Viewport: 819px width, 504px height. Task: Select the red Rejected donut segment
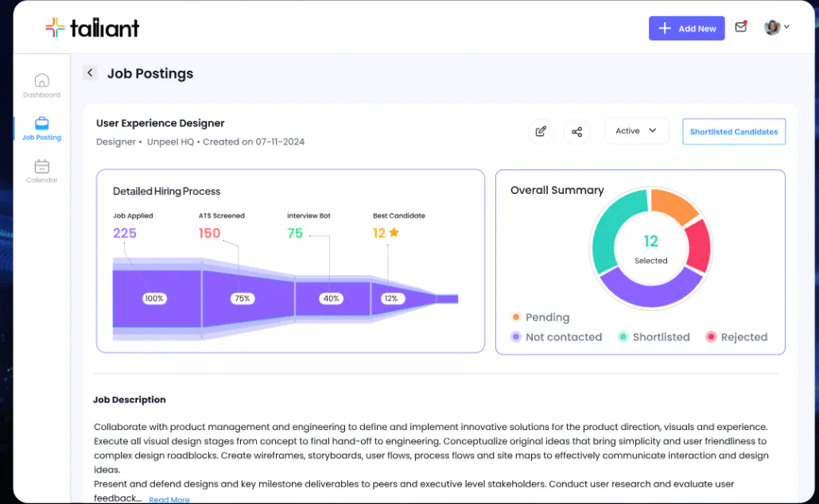[x=700, y=246]
